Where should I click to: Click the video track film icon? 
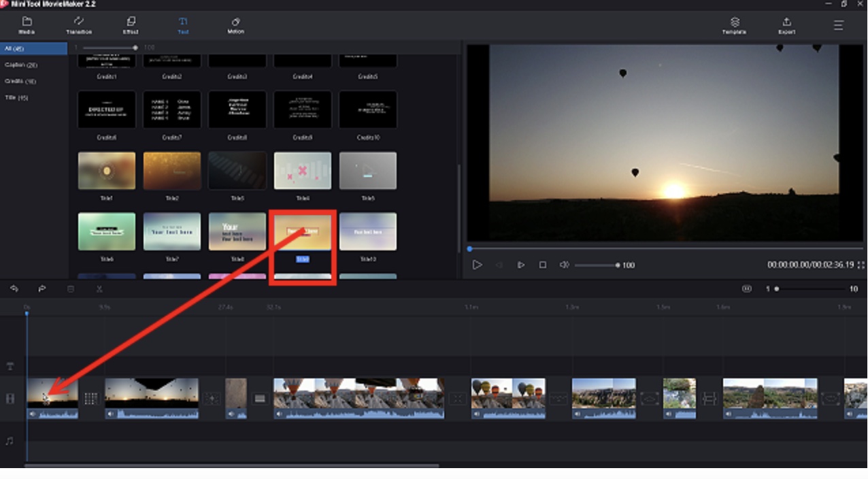10,398
